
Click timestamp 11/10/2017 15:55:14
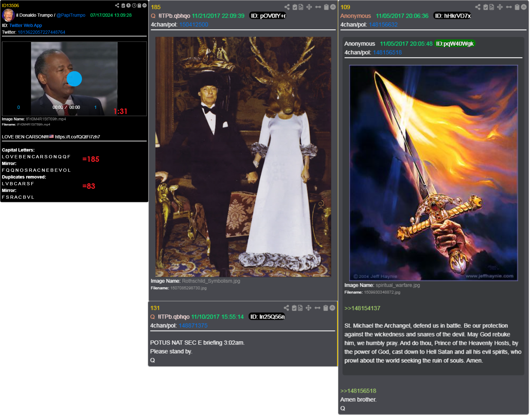(217, 317)
